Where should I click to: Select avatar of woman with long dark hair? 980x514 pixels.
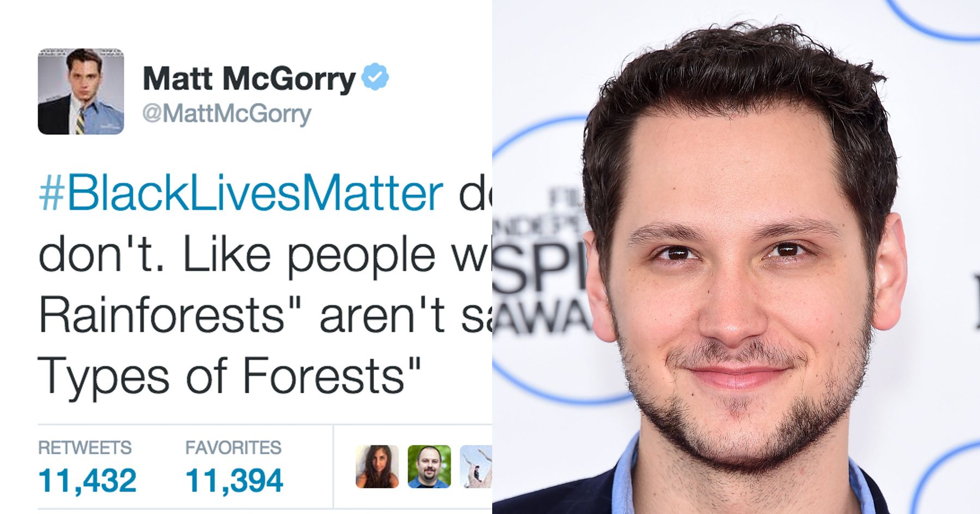pos(377,467)
